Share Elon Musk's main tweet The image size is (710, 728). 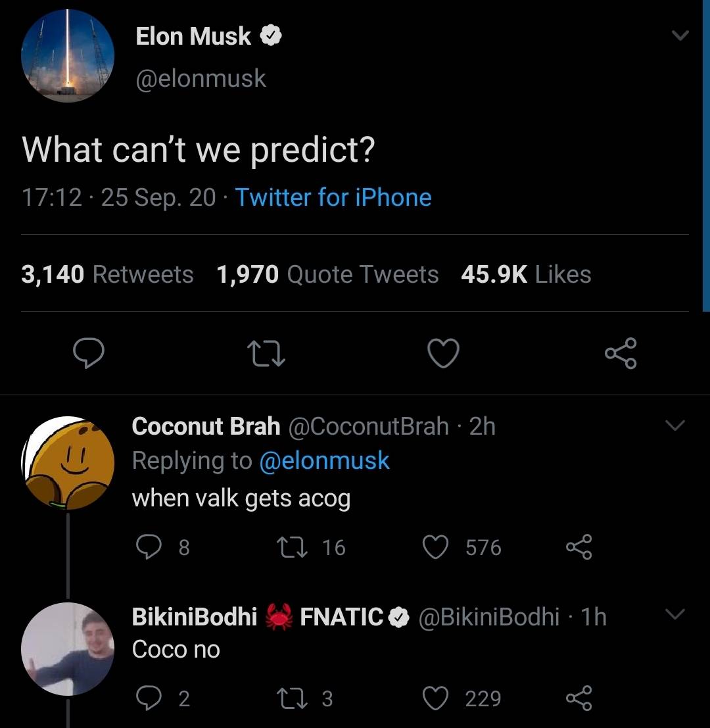coord(621,354)
